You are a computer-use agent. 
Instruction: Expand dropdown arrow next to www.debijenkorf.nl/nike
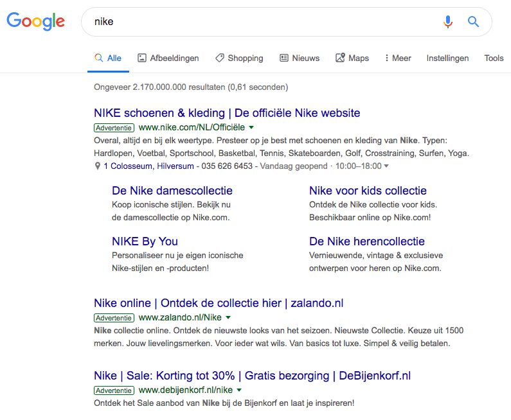[x=239, y=390]
